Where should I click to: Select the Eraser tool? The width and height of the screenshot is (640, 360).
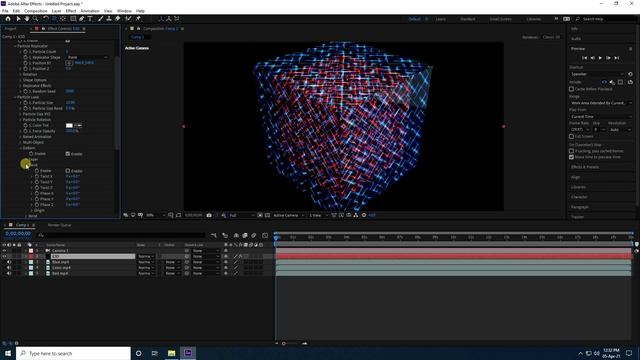118,19
